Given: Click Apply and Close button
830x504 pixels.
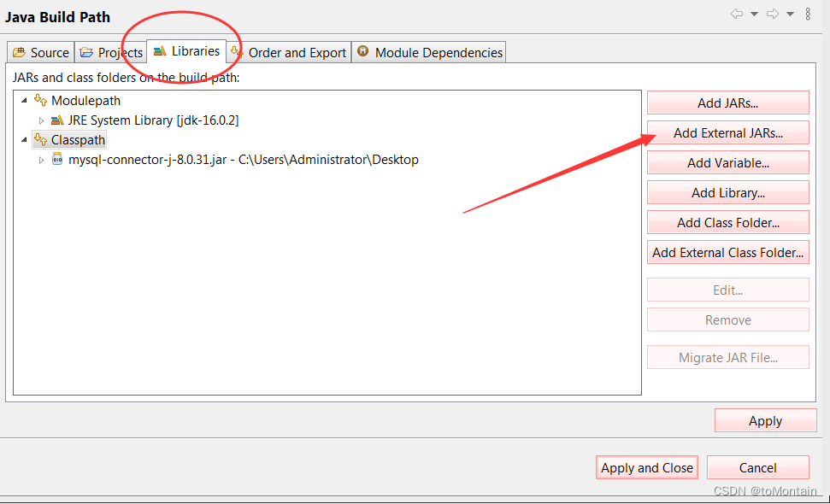Looking at the screenshot, I should (x=647, y=467).
